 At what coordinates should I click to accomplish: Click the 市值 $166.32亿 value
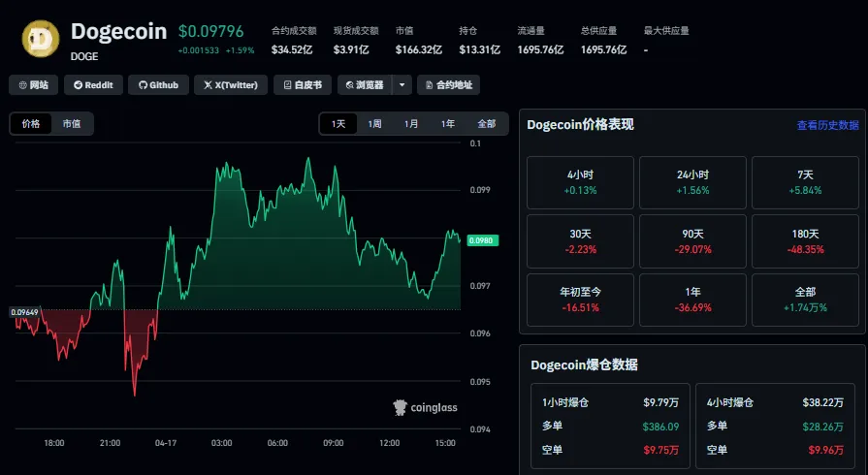419,49
